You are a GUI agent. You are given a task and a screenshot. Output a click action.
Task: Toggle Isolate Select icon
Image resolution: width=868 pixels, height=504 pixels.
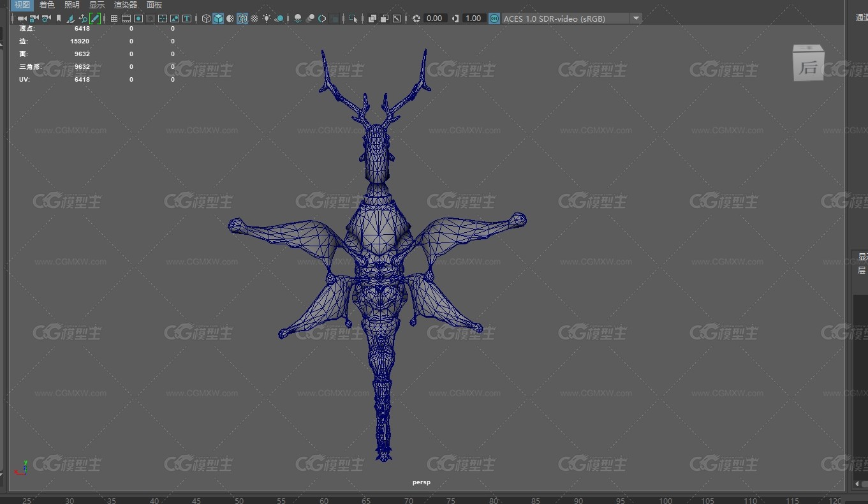point(353,19)
